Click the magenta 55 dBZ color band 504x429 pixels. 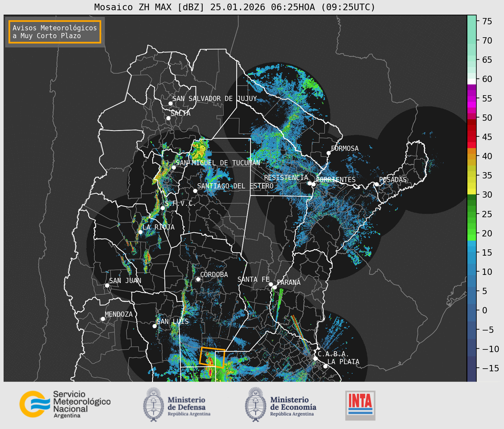[x=472, y=99]
